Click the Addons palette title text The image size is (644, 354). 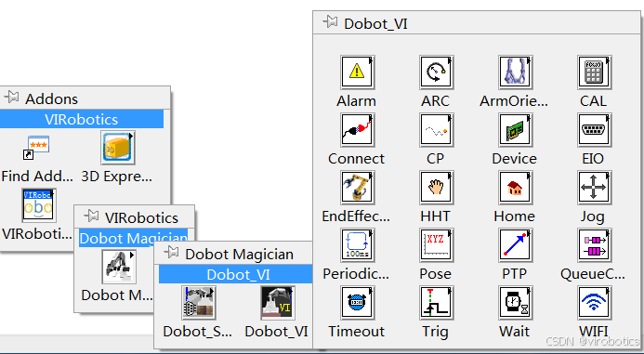pyautogui.click(x=51, y=99)
